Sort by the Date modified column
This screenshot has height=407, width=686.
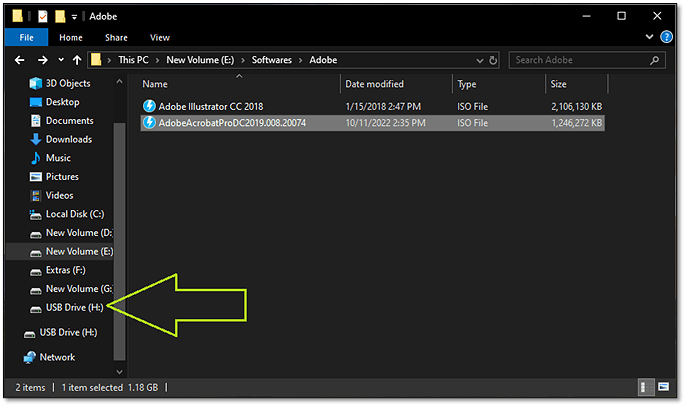pos(396,84)
